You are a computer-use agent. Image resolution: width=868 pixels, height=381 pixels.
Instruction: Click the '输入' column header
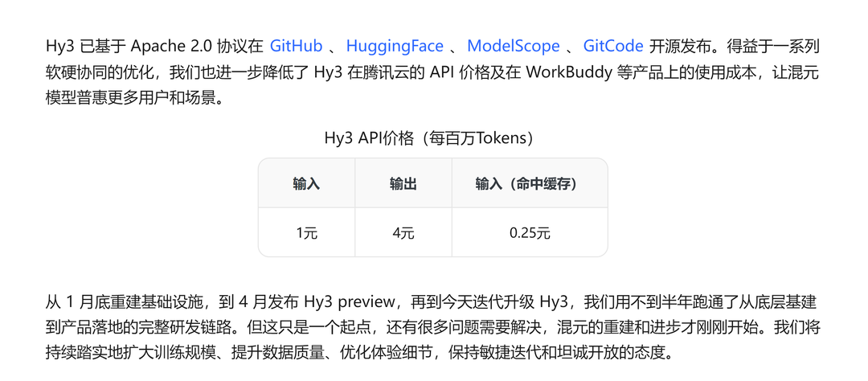click(x=307, y=184)
